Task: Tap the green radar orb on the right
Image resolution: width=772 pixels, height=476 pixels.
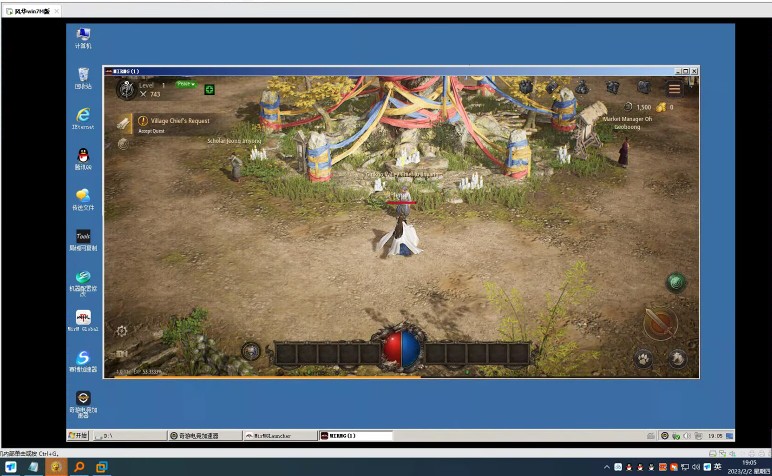Action: pyautogui.click(x=676, y=282)
